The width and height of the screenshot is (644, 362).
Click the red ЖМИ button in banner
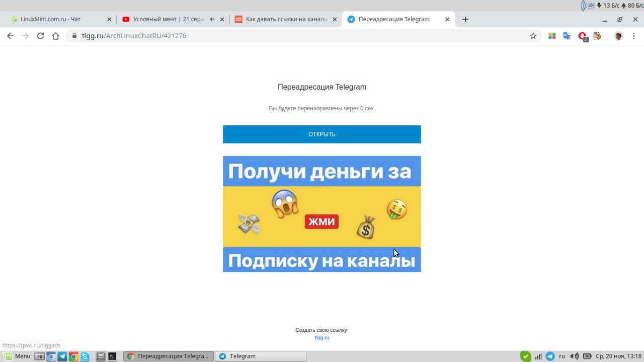click(321, 222)
